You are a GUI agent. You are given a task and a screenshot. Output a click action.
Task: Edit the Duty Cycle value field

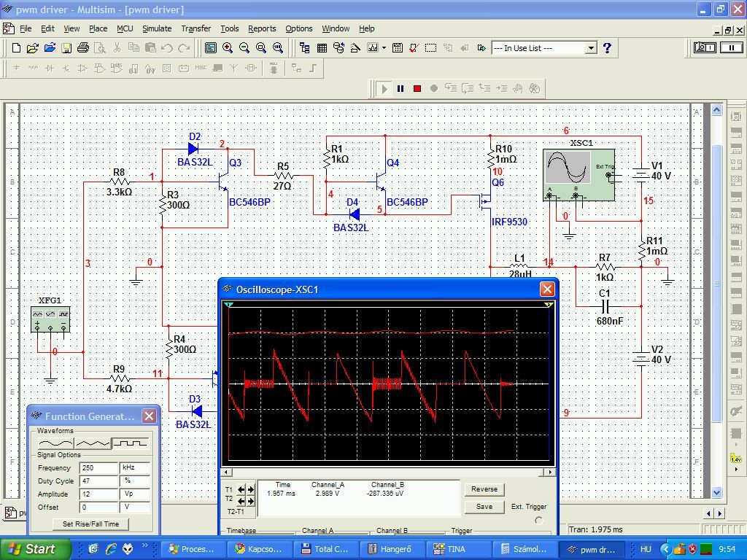[x=98, y=481]
